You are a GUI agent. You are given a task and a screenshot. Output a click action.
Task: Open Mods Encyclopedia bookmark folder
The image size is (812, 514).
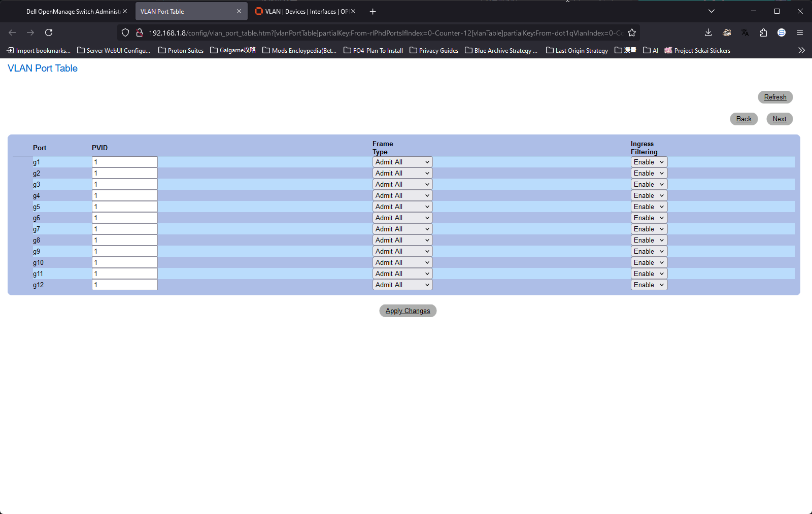click(x=299, y=50)
